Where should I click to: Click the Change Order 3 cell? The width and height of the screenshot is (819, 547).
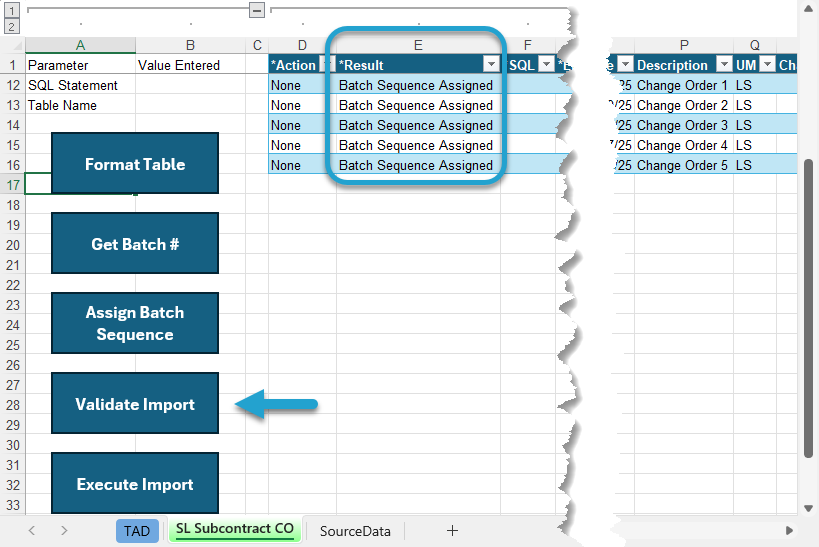684,125
